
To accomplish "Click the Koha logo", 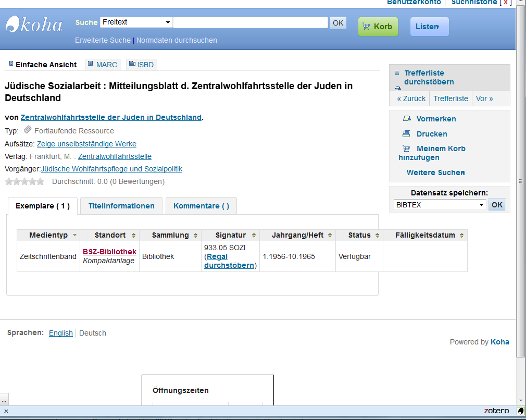I will 34,25.
